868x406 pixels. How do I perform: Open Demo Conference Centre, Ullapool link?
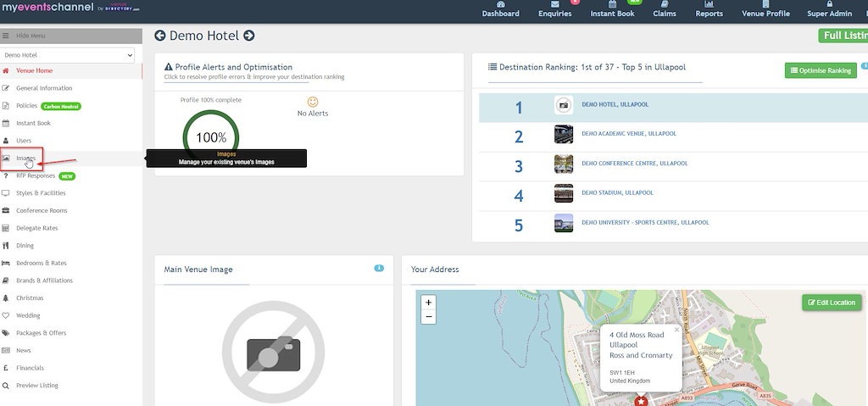point(634,164)
